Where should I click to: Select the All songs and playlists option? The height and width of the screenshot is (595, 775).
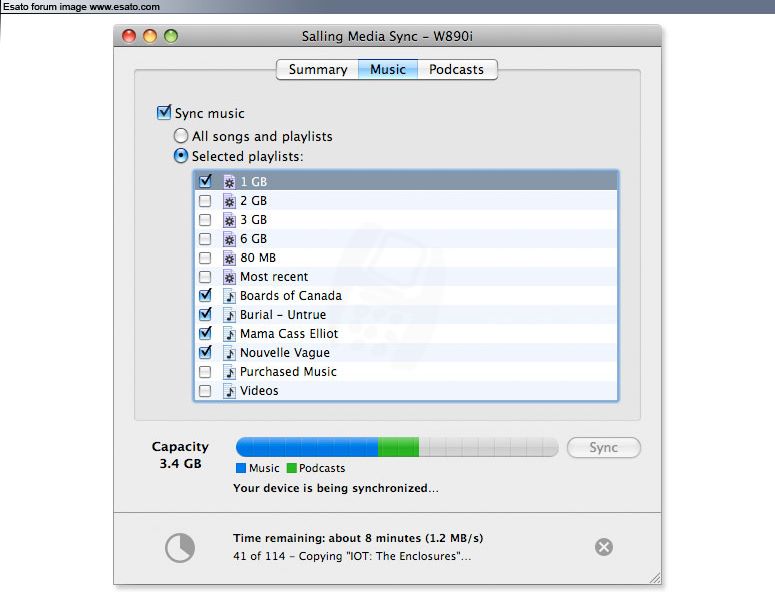[181, 135]
